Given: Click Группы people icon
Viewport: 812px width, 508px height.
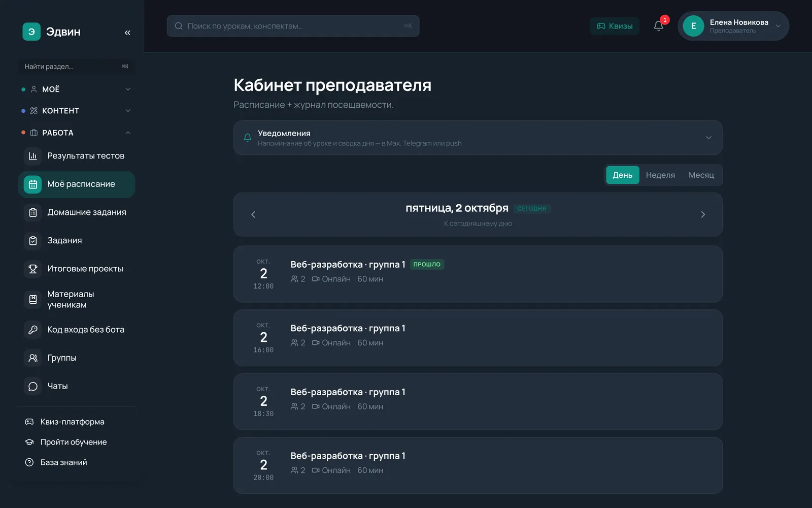Looking at the screenshot, I should click(33, 358).
